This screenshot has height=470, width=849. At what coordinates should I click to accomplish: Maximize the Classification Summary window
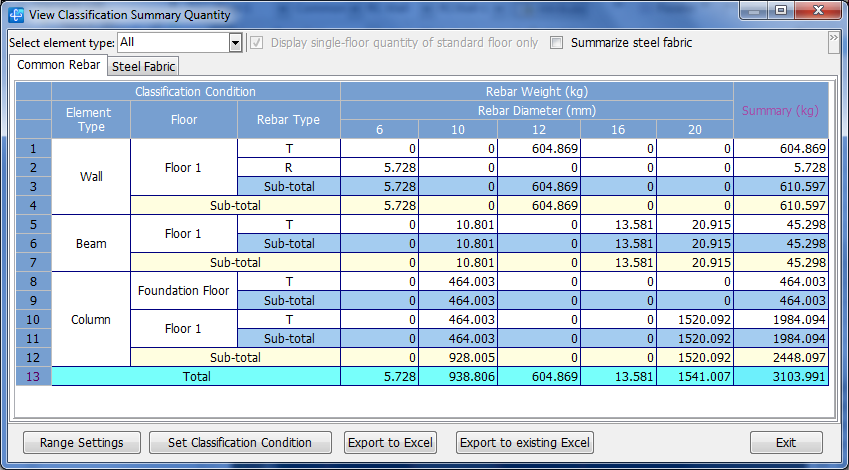(780, 12)
